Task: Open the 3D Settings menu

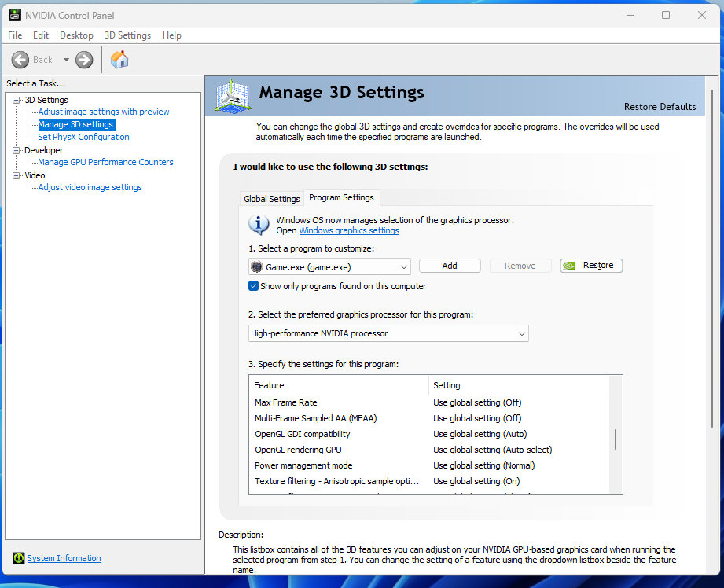Action: [127, 35]
